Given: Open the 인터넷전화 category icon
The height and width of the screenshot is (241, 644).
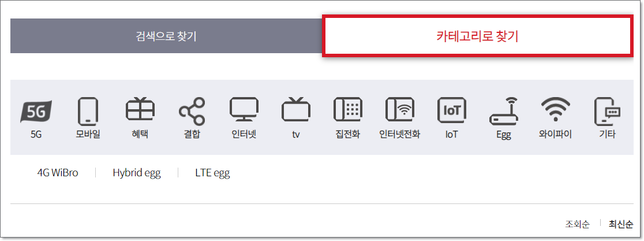Looking at the screenshot, I should coord(400,110).
